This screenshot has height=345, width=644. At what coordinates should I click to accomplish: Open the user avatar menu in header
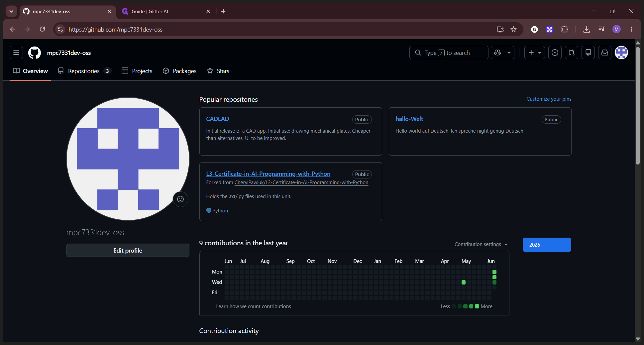click(x=621, y=53)
